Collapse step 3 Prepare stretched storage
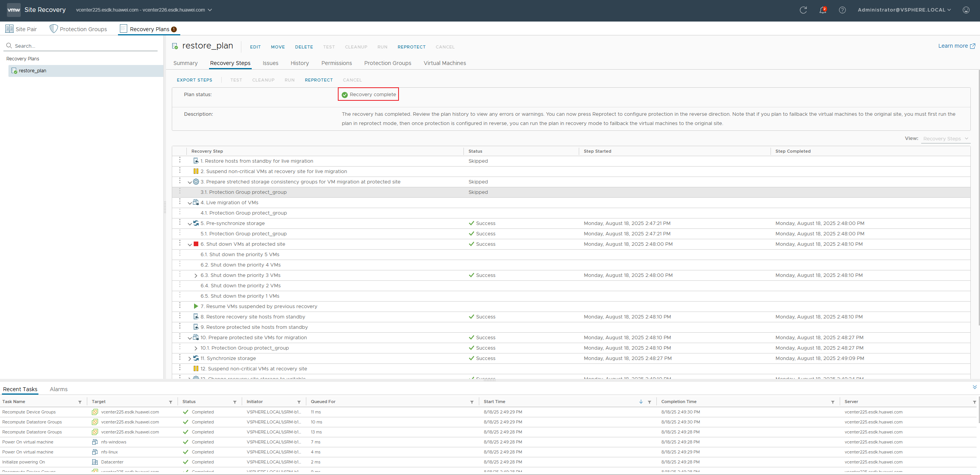 point(189,182)
